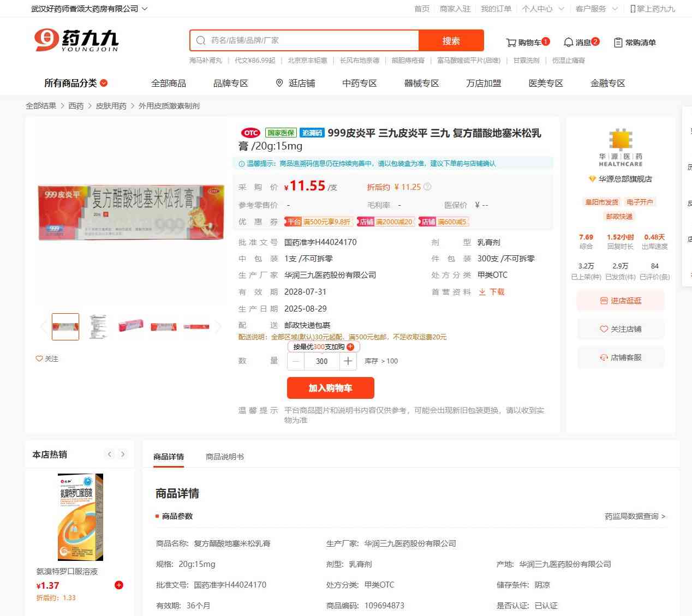The image size is (692, 616).
Task: Click the plus icon on 按最优300支加购
Action: point(350,347)
